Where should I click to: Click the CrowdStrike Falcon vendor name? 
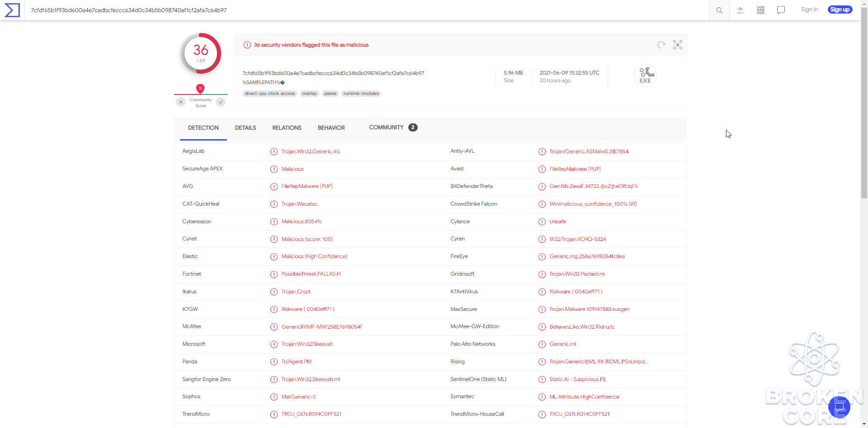tap(473, 204)
